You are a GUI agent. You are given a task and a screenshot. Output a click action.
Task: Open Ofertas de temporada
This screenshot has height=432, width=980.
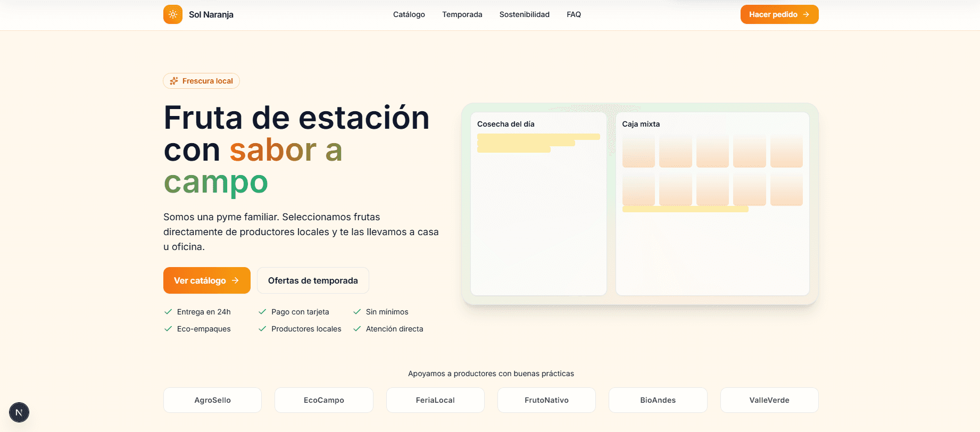coord(313,280)
